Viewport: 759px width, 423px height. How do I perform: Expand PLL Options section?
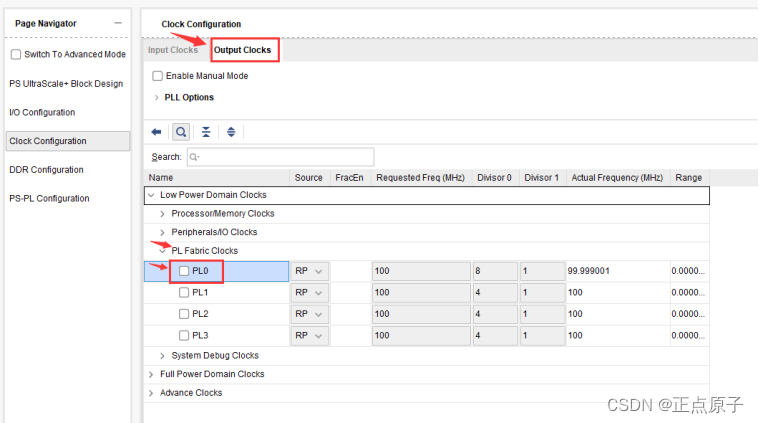[x=156, y=97]
